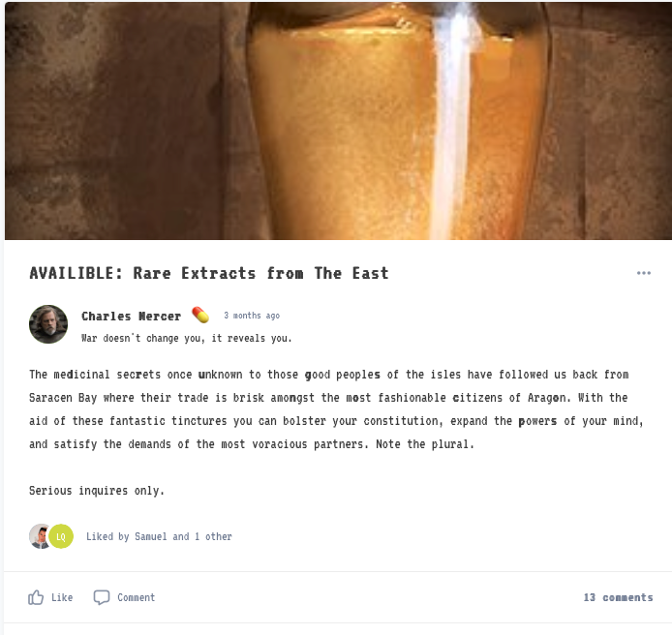Click the pill badge next to Charles Mercer
Image resolution: width=672 pixels, height=635 pixels.
point(200,315)
